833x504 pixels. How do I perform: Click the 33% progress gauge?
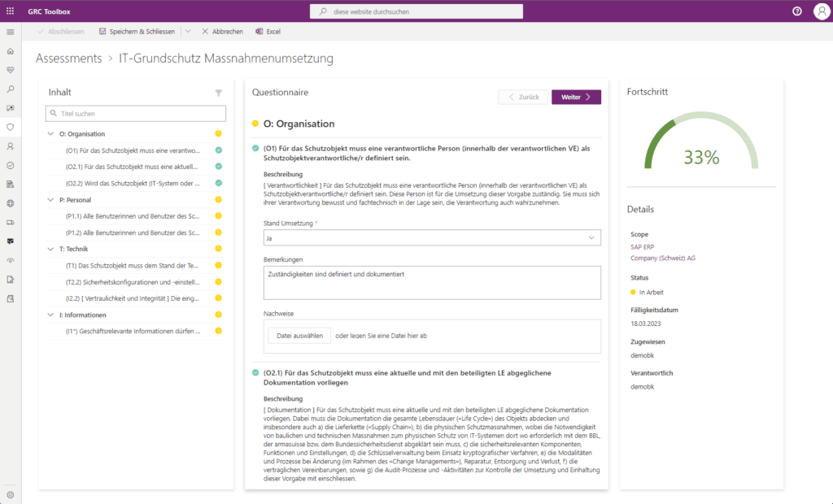tap(701, 141)
